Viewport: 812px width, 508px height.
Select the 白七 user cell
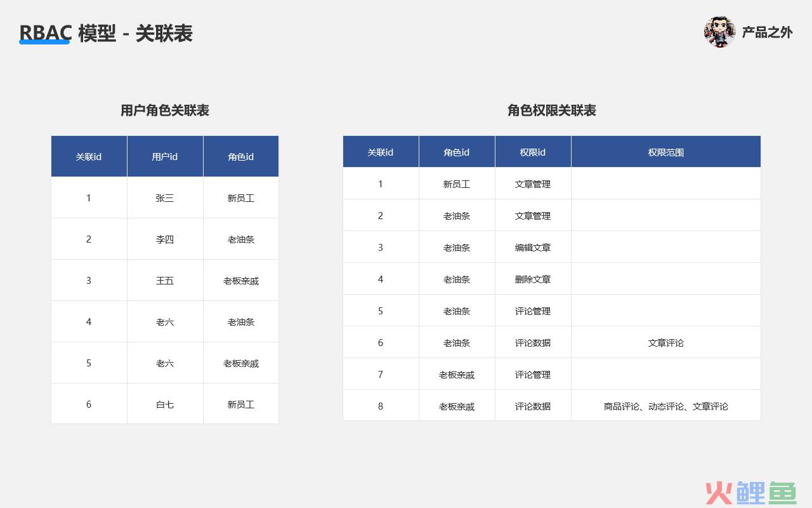tap(165, 404)
